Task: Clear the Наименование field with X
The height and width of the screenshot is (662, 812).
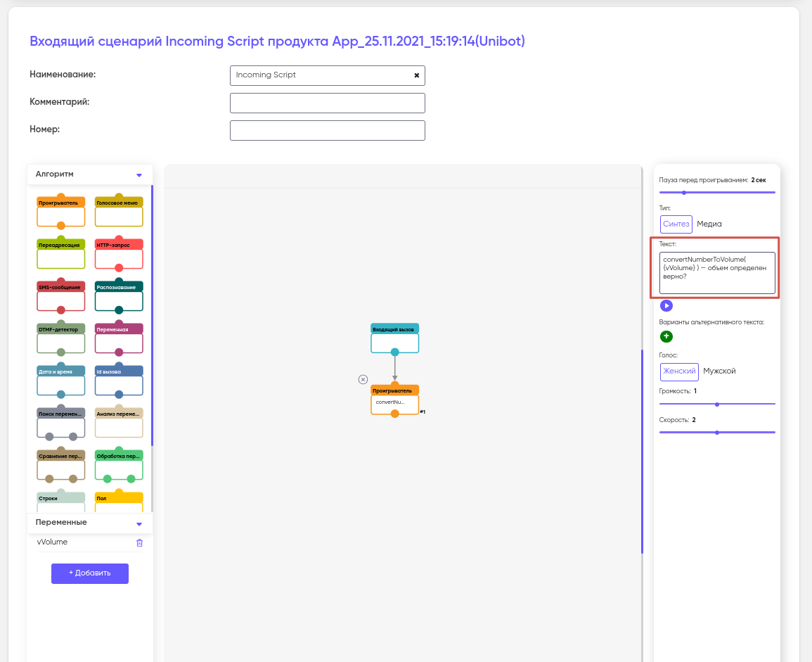Action: point(416,75)
